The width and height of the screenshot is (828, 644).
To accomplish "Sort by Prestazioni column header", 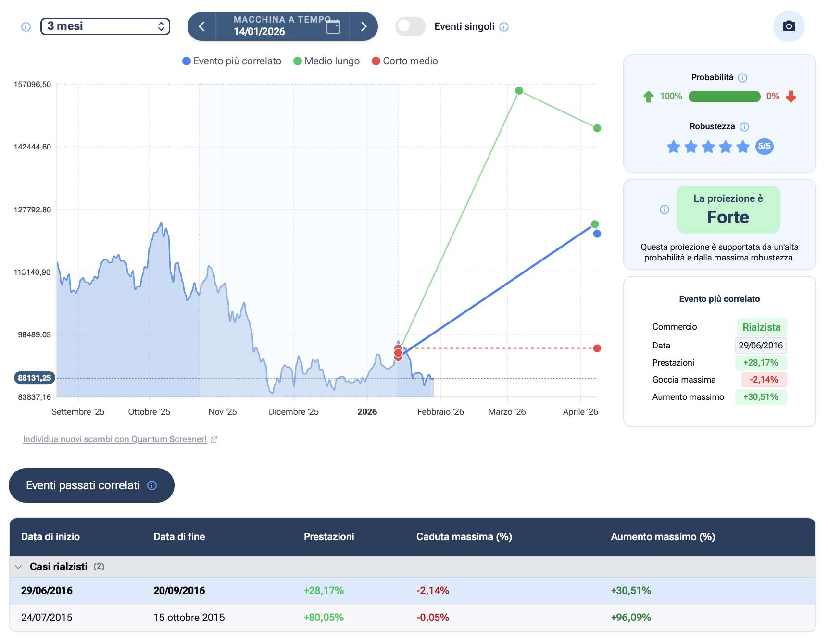I will click(329, 537).
